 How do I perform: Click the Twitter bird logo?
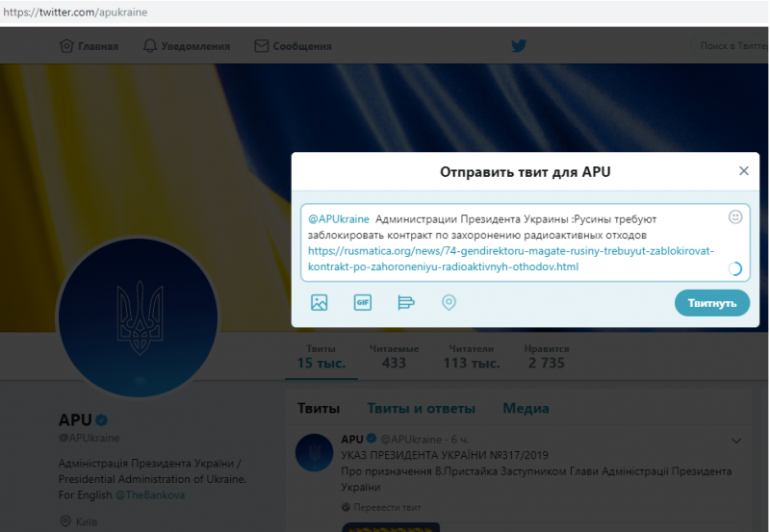coord(519,45)
